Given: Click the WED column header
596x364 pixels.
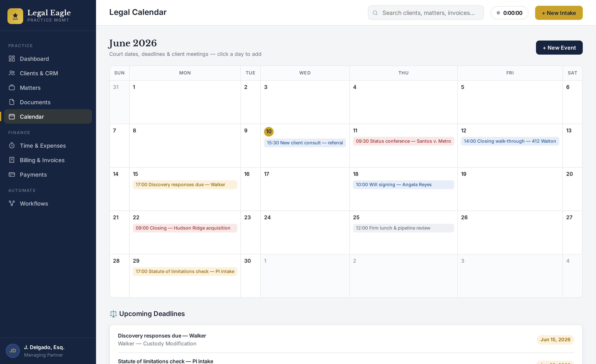Looking at the screenshot, I should pos(305,73).
